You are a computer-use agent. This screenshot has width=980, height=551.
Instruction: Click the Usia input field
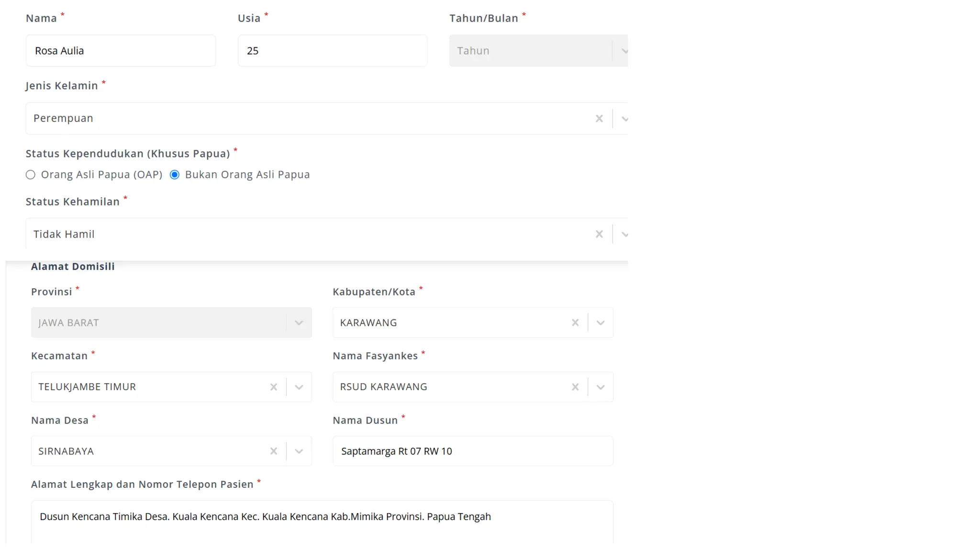click(x=332, y=51)
